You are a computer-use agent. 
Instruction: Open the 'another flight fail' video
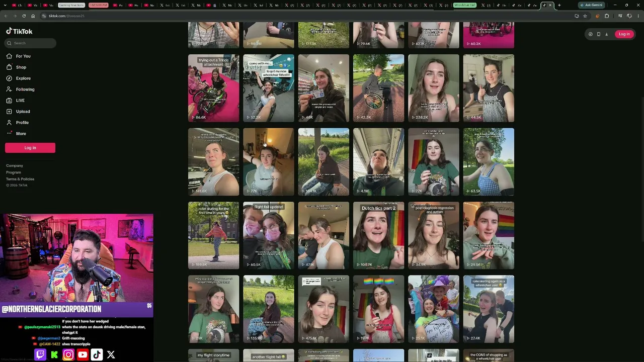click(269, 355)
